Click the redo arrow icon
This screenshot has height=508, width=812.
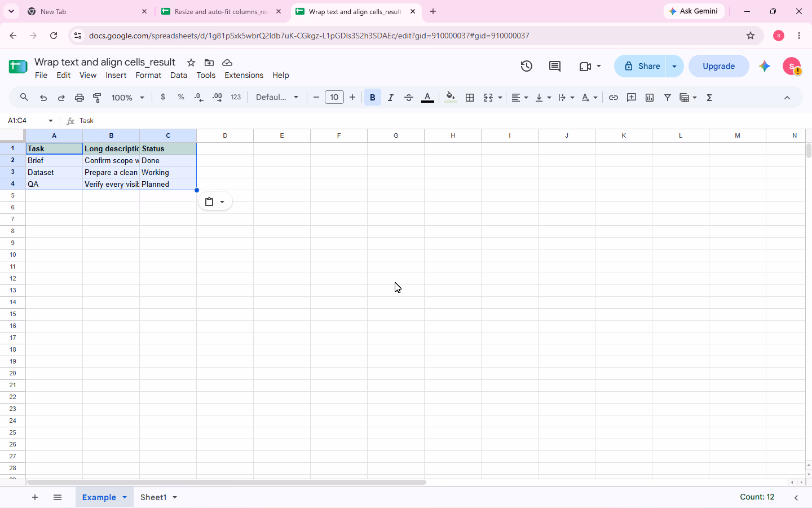(61, 98)
